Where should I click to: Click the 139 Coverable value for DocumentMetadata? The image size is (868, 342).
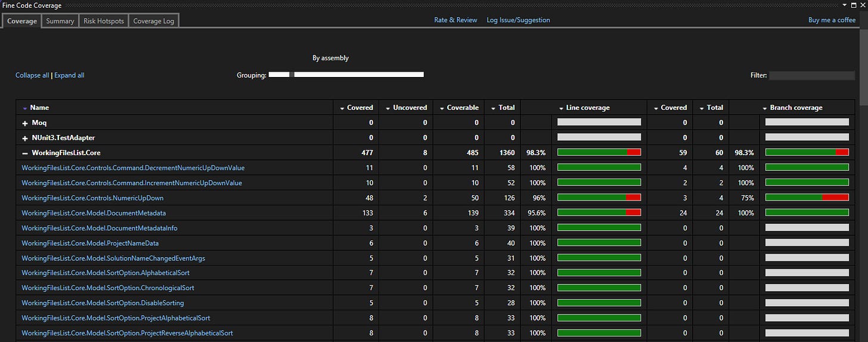pyautogui.click(x=473, y=212)
